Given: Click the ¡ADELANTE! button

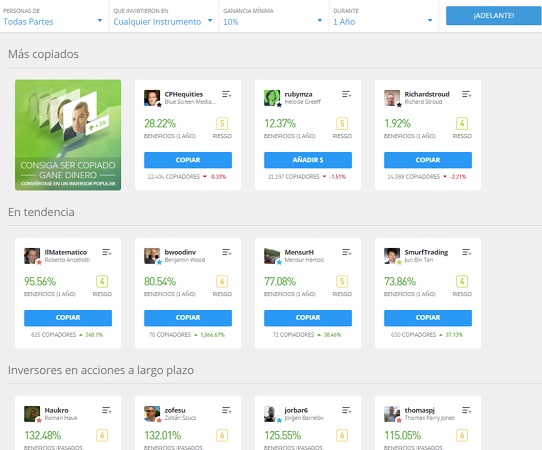Looking at the screenshot, I should click(494, 16).
